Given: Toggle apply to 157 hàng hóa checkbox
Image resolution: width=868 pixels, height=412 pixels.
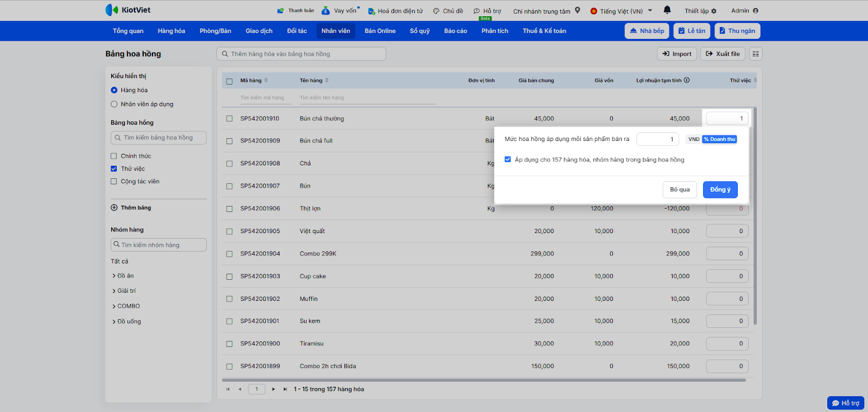Looking at the screenshot, I should (x=508, y=159).
